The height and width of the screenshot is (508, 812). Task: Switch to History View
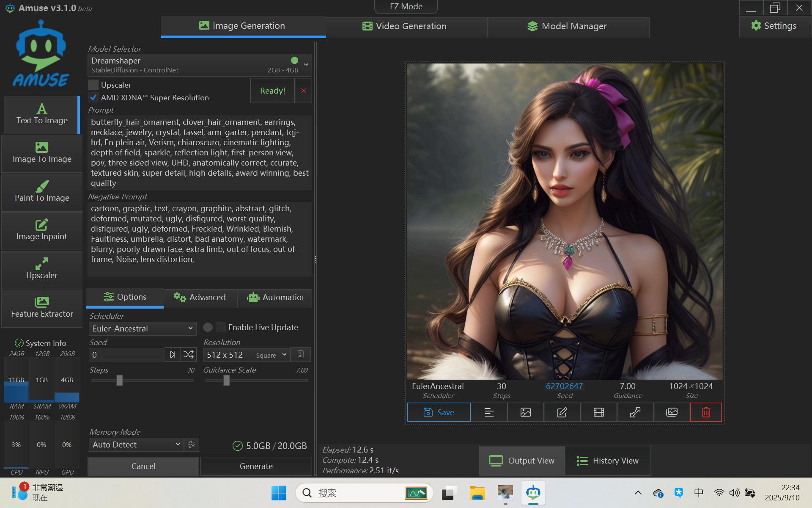tap(607, 461)
